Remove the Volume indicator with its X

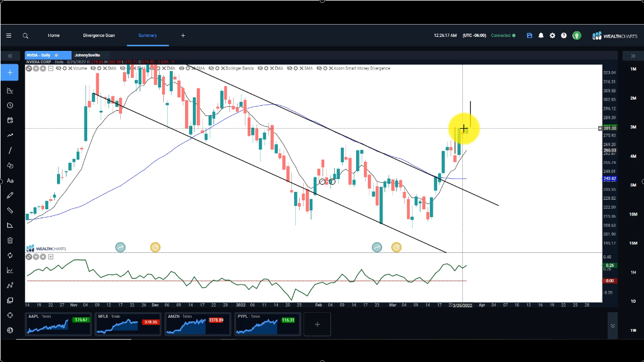point(70,68)
